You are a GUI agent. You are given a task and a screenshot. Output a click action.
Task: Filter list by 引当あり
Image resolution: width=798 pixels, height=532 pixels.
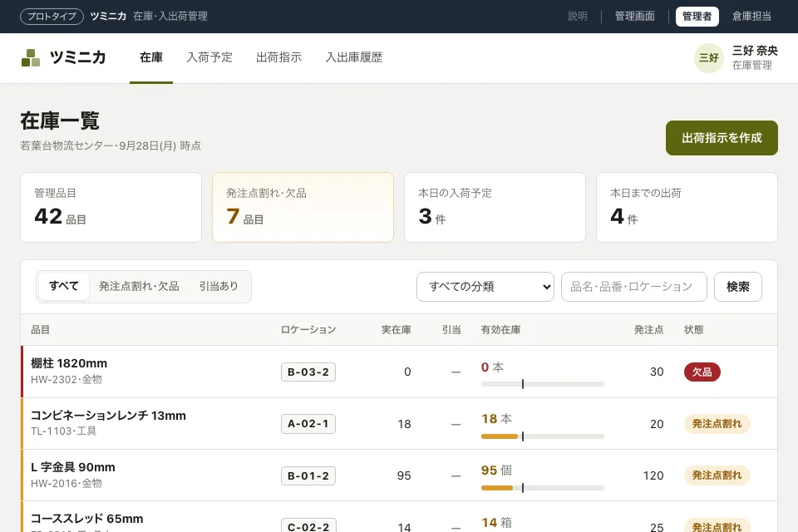219,286
